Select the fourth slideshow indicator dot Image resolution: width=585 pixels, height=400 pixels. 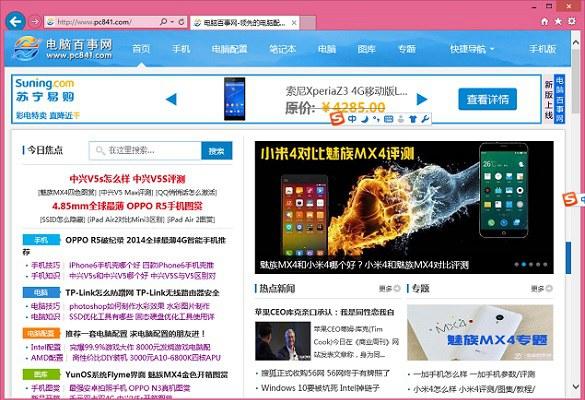point(538,265)
